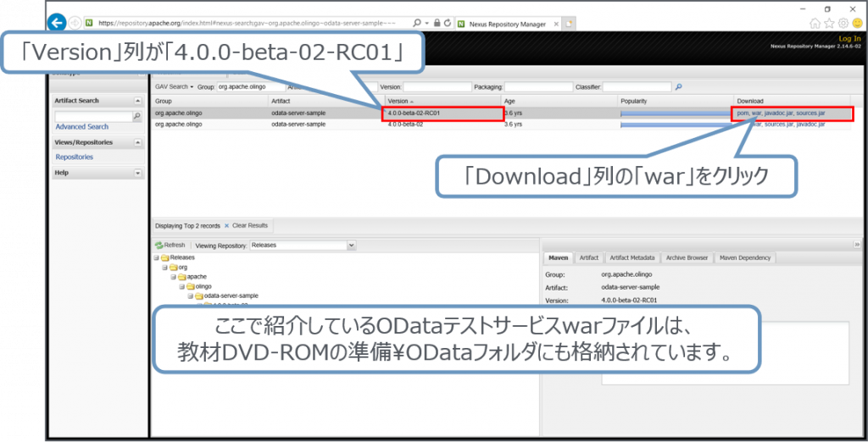Expand the Help sidebar section
868x442 pixels.
tap(137, 173)
